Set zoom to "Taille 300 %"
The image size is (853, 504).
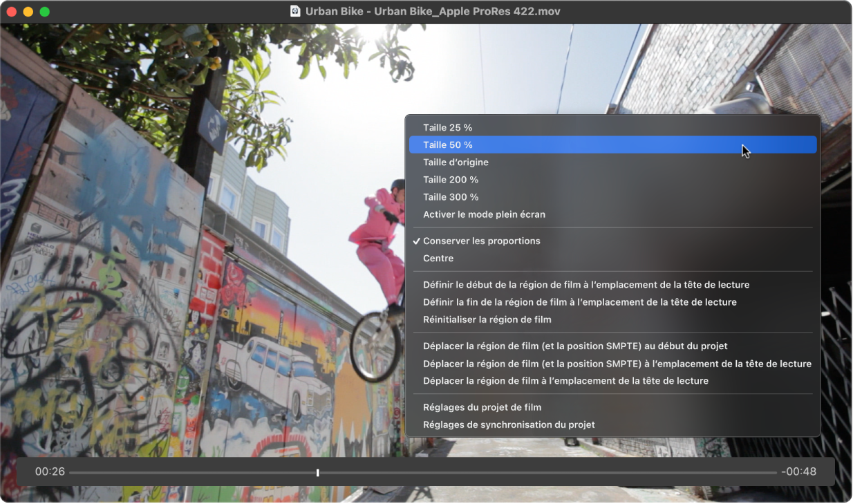[x=451, y=196]
